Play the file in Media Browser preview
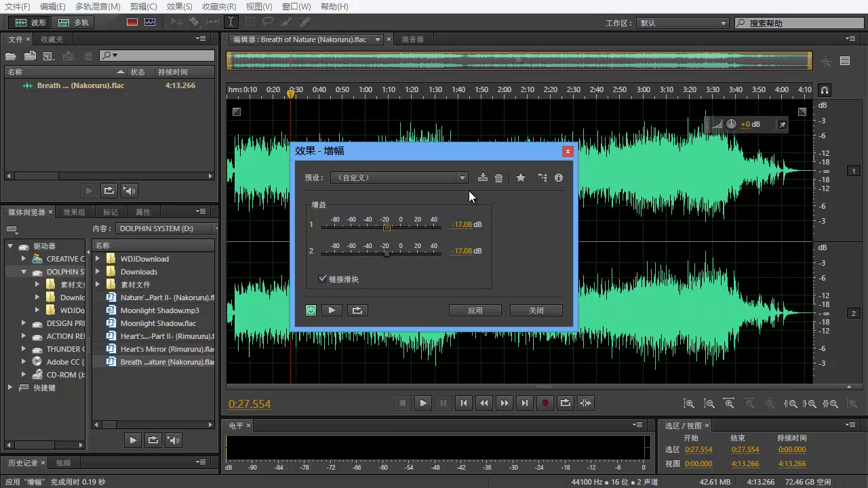The image size is (868, 488). [x=133, y=440]
